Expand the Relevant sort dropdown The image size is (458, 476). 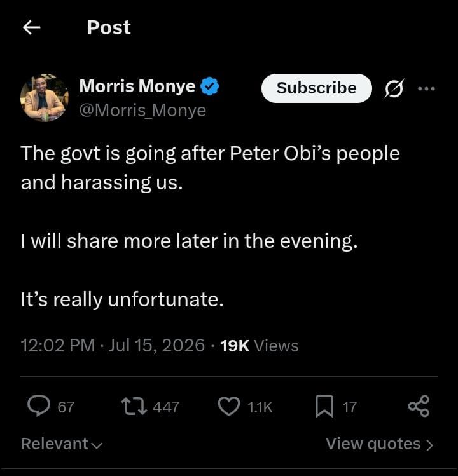click(x=62, y=444)
